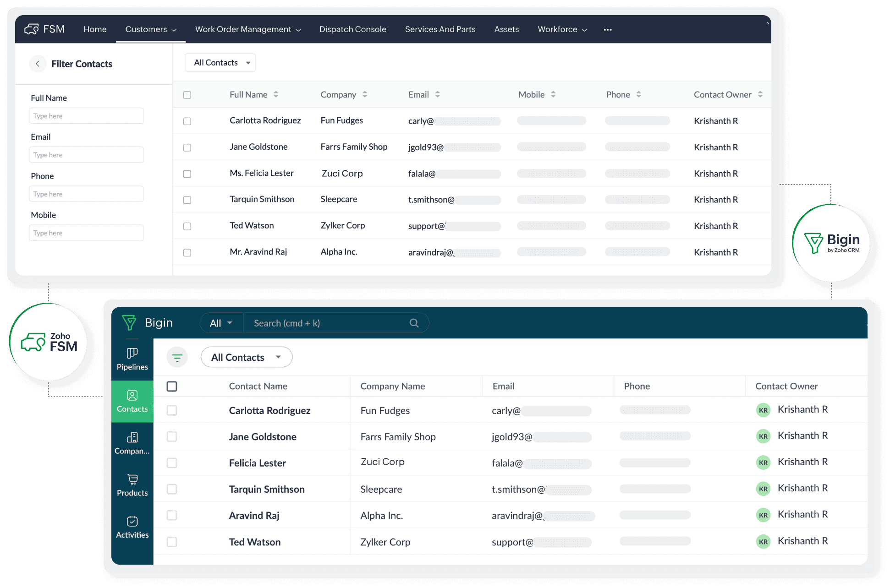Open the Dispatch Console tab
Viewport: 890px width, 588px height.
pyautogui.click(x=352, y=29)
